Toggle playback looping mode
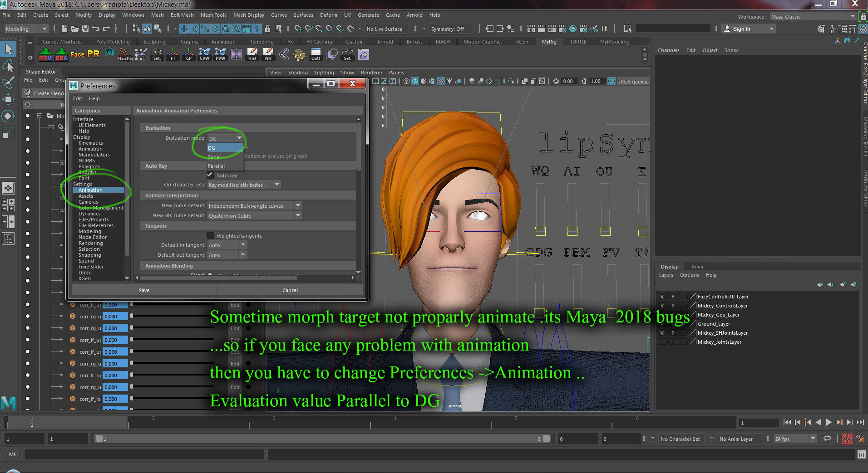 [827, 439]
